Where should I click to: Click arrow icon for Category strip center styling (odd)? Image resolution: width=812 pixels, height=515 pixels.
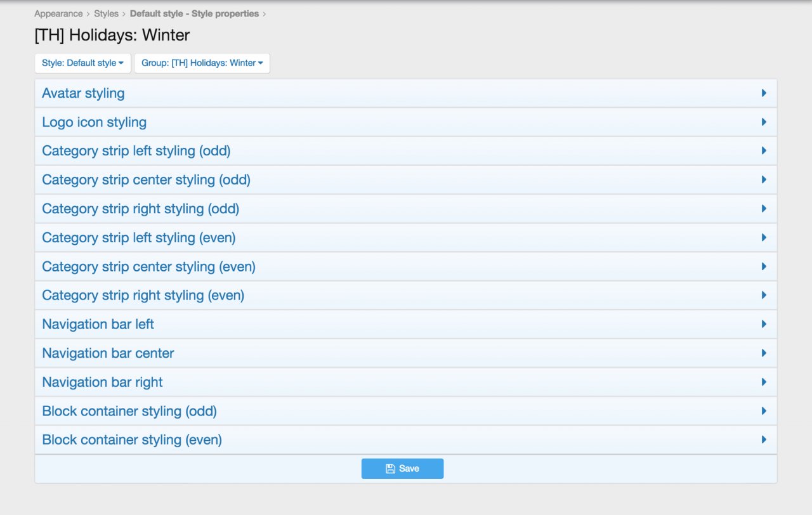tap(764, 180)
